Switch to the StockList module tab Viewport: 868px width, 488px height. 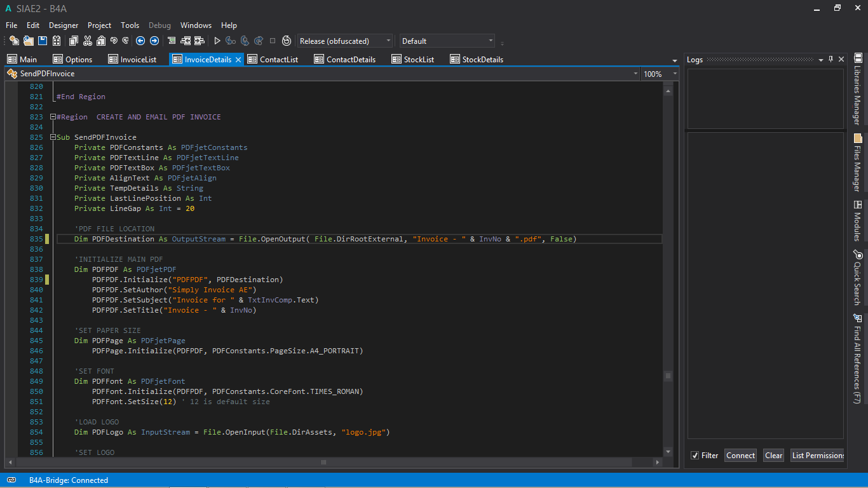(x=413, y=59)
